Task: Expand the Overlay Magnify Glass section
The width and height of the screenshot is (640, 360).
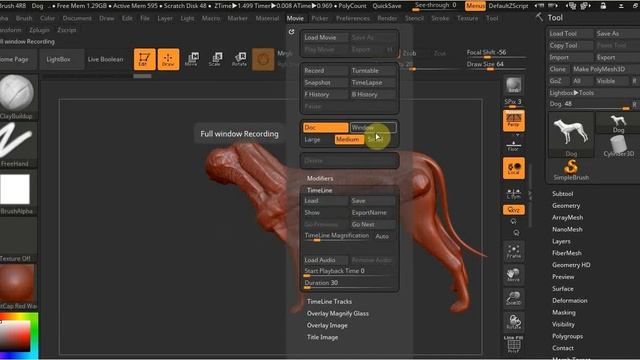Action: [x=338, y=313]
